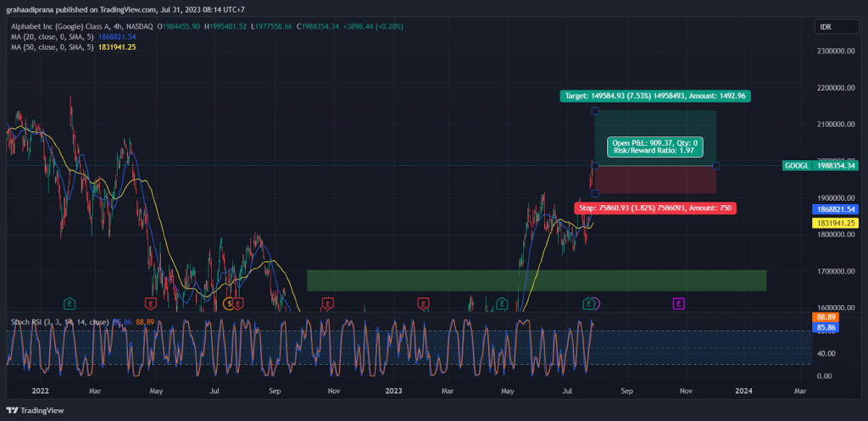The image size is (868, 421).
Task: Click the MA (50, close, 0, SMA, 5) legend
Action: click(52, 47)
